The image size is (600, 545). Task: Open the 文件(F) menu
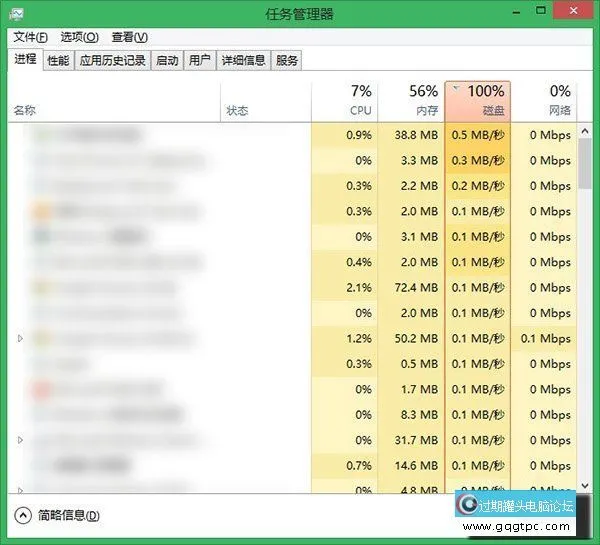pos(31,37)
